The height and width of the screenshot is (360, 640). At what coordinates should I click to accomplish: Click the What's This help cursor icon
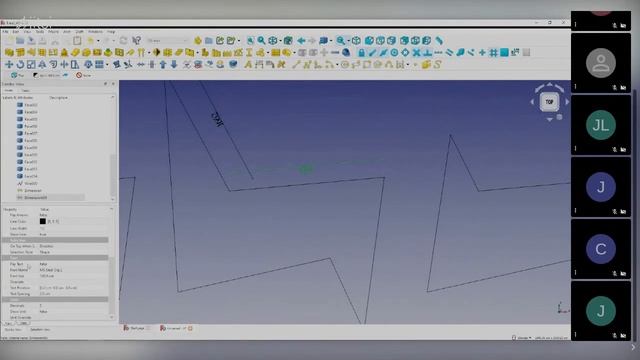137,40
